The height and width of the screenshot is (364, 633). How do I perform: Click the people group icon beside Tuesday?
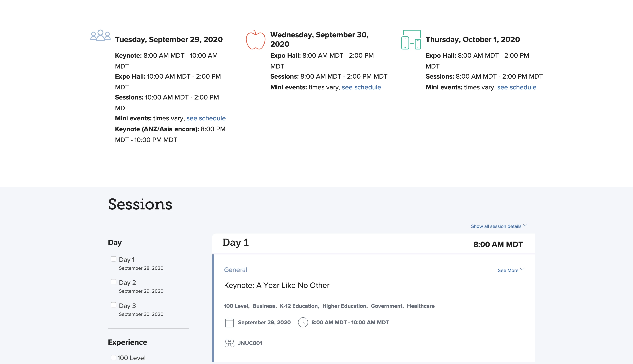point(100,35)
